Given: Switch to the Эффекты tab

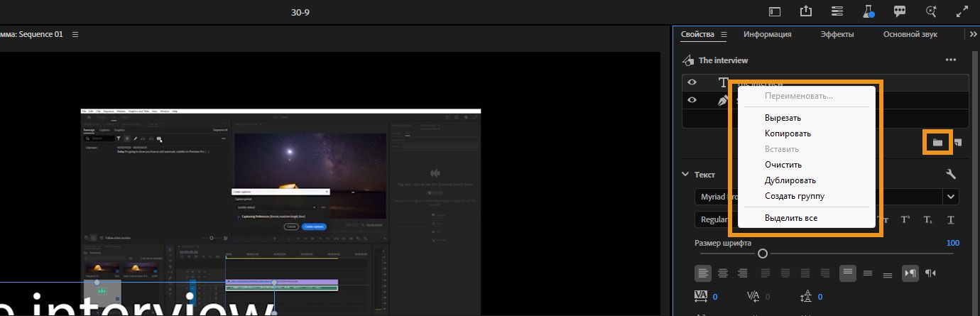Looking at the screenshot, I should pos(837,34).
